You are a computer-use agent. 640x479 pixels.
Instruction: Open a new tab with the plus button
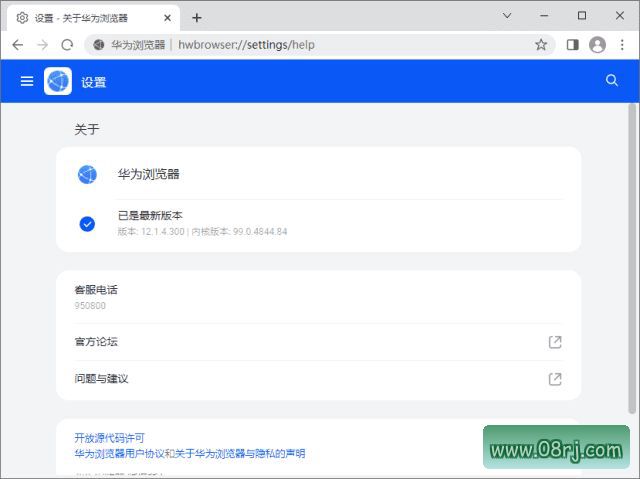pos(197,18)
